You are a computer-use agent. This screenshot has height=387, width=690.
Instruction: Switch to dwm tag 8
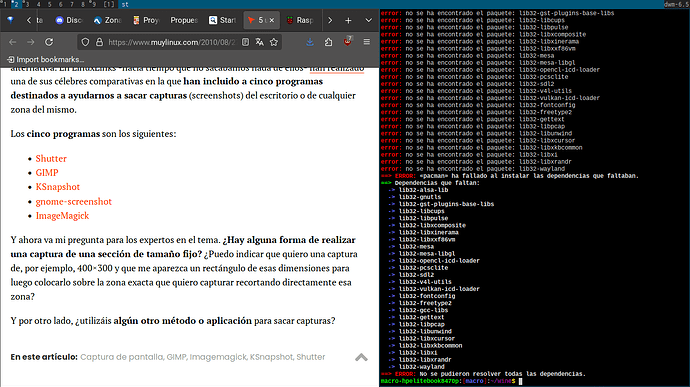coord(82,4)
